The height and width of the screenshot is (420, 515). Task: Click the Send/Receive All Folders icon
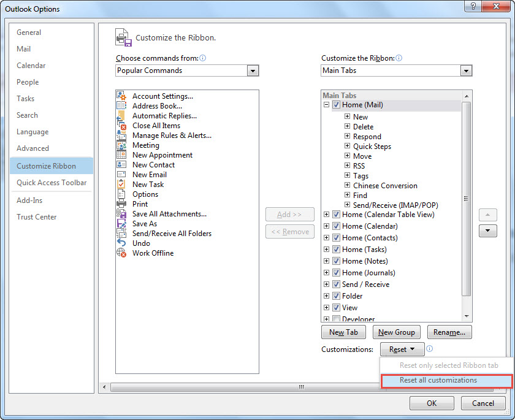(121, 233)
